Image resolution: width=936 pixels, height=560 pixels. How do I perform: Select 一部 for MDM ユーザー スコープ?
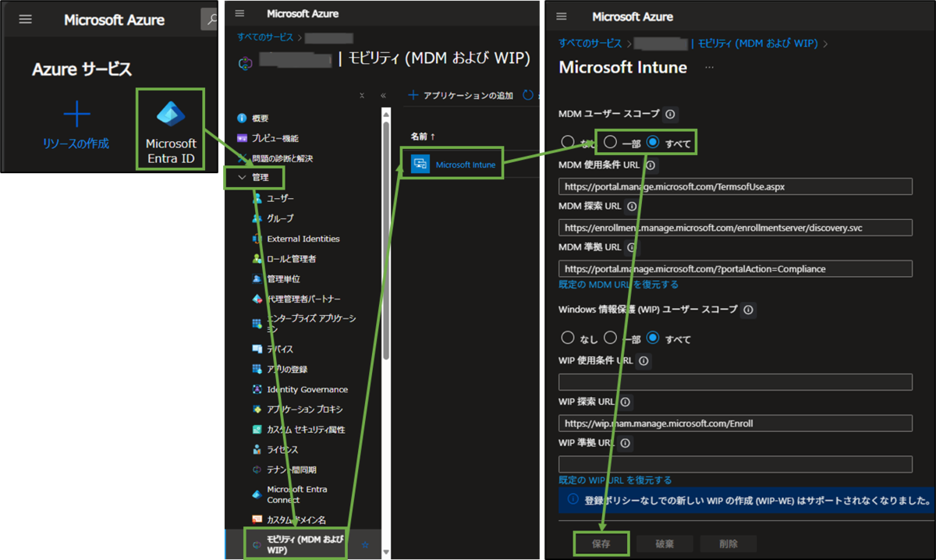(x=611, y=142)
